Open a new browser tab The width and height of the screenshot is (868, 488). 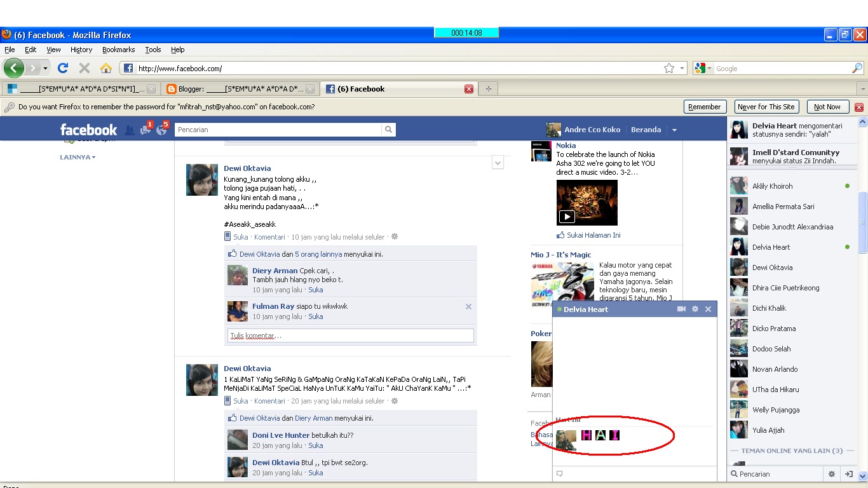488,89
